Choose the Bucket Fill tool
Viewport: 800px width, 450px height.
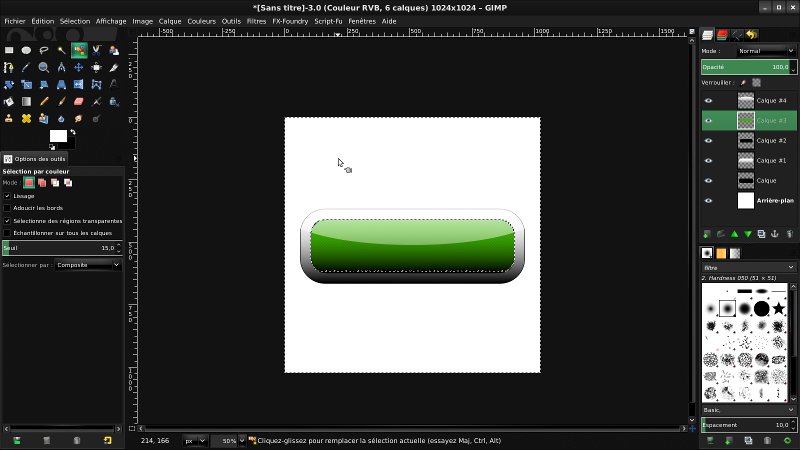[x=9, y=102]
